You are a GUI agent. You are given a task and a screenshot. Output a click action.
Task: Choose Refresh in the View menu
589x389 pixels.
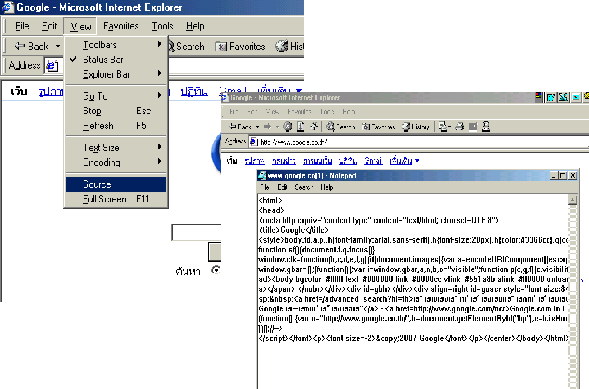pos(116,126)
